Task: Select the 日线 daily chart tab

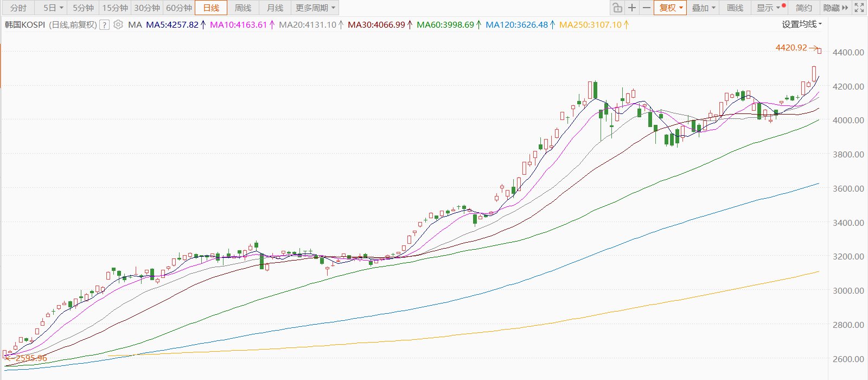Action: pyautogui.click(x=211, y=8)
